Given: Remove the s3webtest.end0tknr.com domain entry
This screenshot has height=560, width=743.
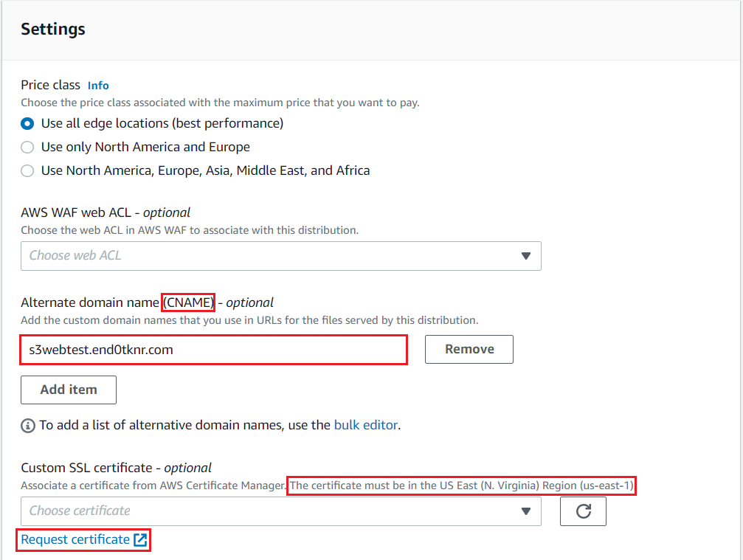Looking at the screenshot, I should (x=469, y=349).
